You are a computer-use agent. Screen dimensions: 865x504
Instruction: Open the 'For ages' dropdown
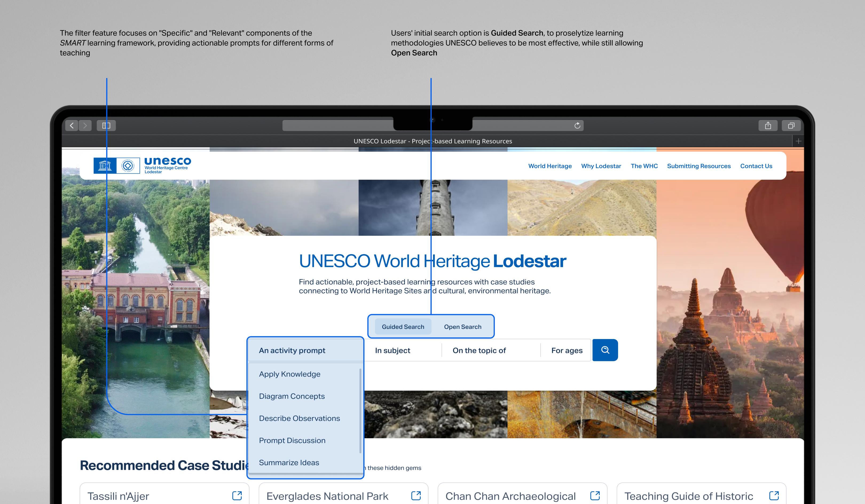(x=566, y=350)
